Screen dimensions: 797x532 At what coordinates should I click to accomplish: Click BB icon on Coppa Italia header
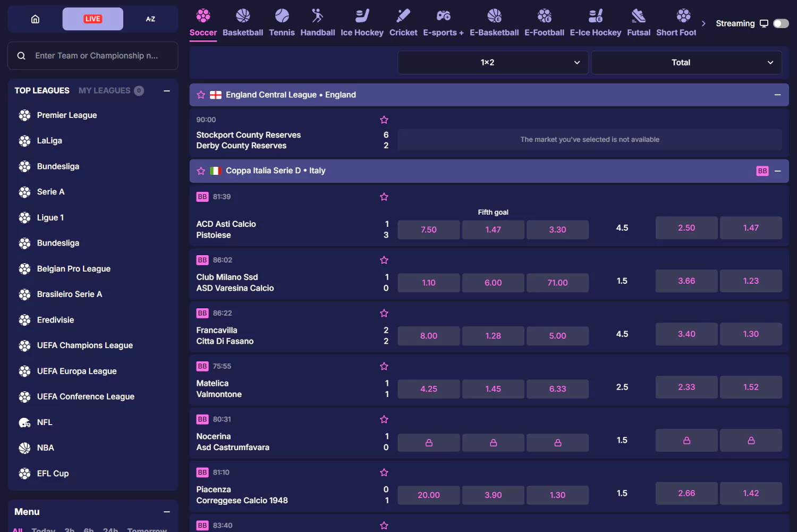762,171
